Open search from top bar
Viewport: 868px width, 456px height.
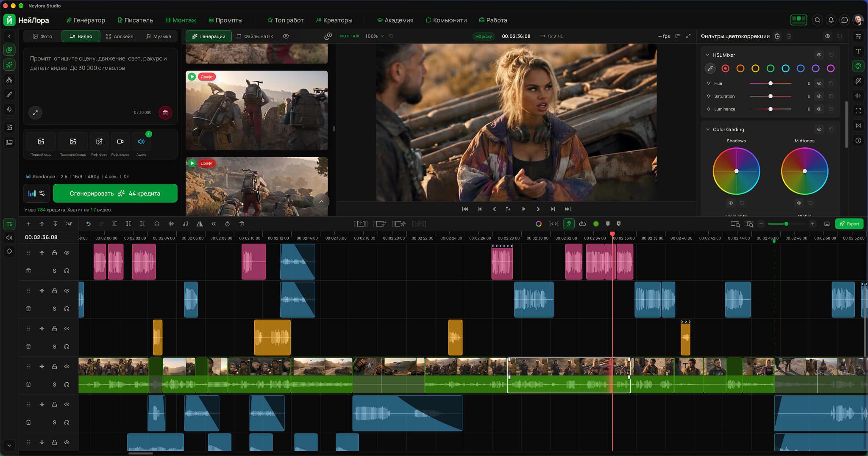818,20
